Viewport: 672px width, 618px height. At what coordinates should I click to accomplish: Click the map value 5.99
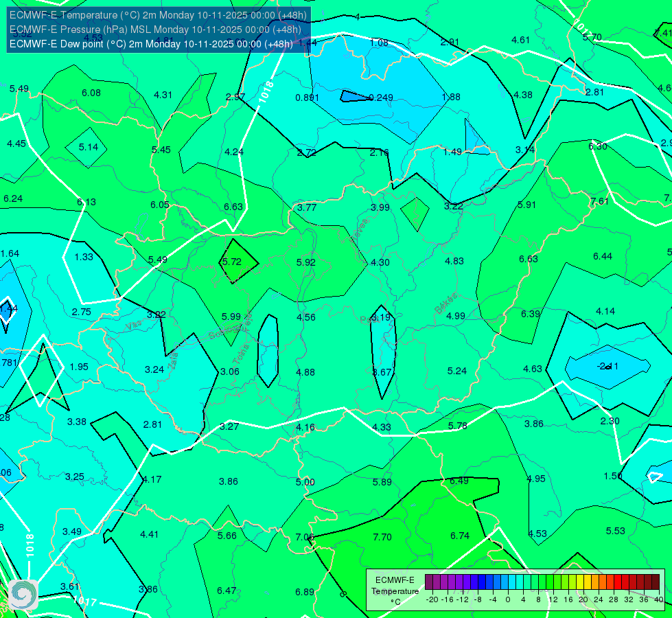point(231,317)
